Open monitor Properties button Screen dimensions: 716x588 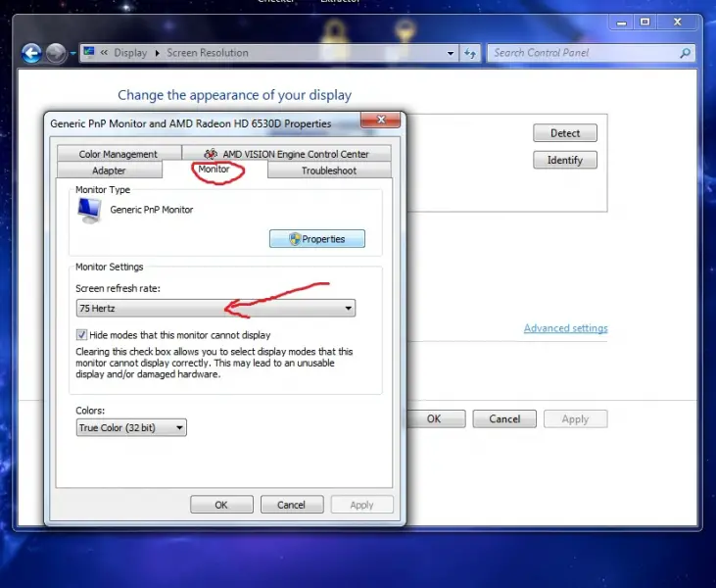(x=317, y=239)
